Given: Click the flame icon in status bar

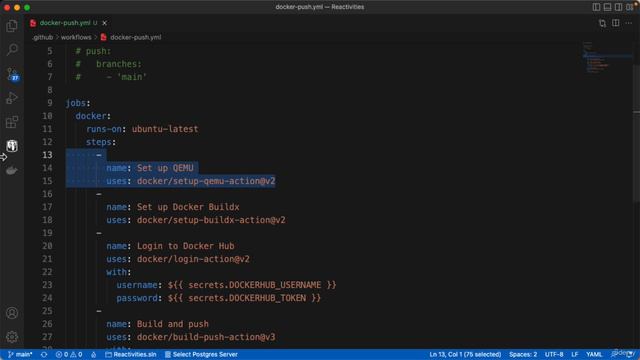Looking at the screenshot, I should coord(93,354).
